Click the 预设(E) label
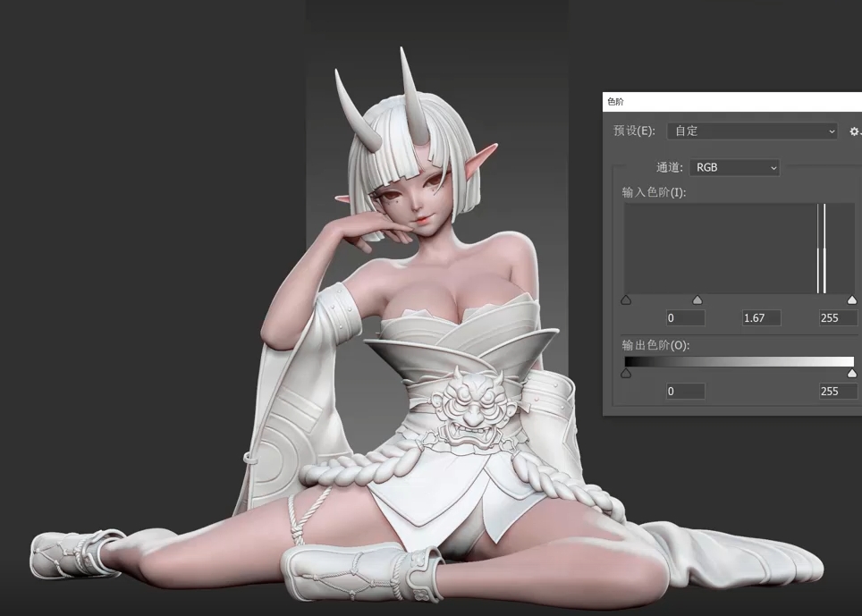Image resolution: width=862 pixels, height=616 pixels. click(634, 131)
